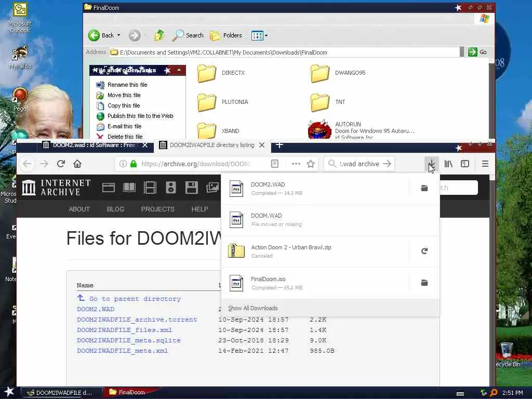The image size is (532, 399).
Task: Retry the Action Doom 2 download
Action: point(424,251)
